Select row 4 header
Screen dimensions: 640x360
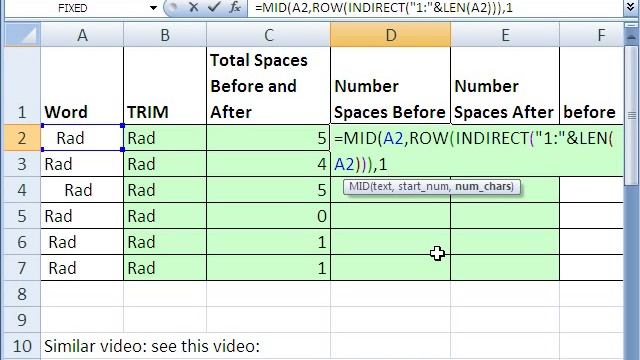click(x=22, y=190)
